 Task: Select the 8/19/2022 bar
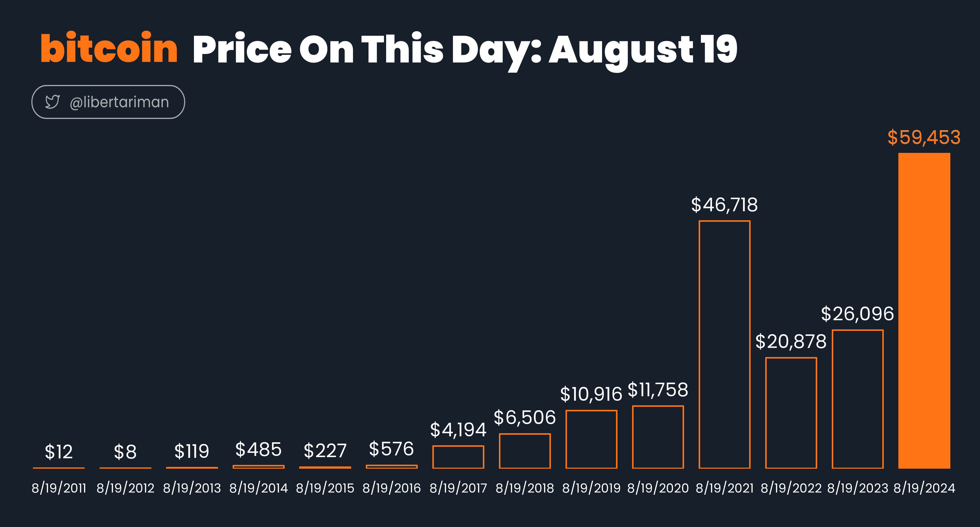click(791, 413)
